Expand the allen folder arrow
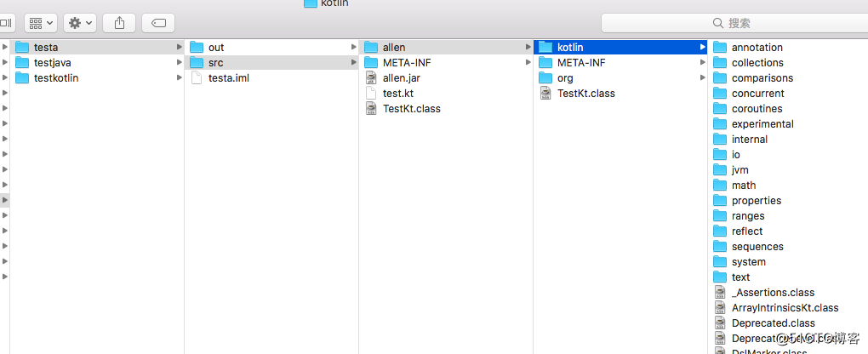 [x=528, y=47]
